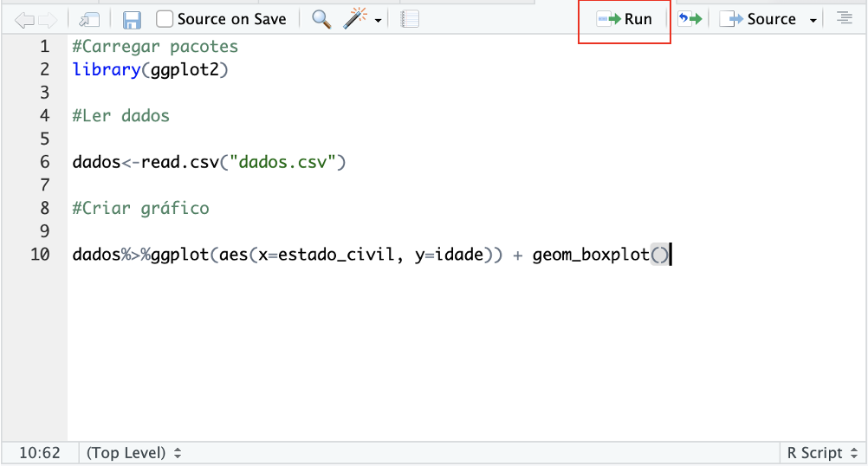The height and width of the screenshot is (466, 868).
Task: Click the compile report notebook icon
Action: [411, 19]
